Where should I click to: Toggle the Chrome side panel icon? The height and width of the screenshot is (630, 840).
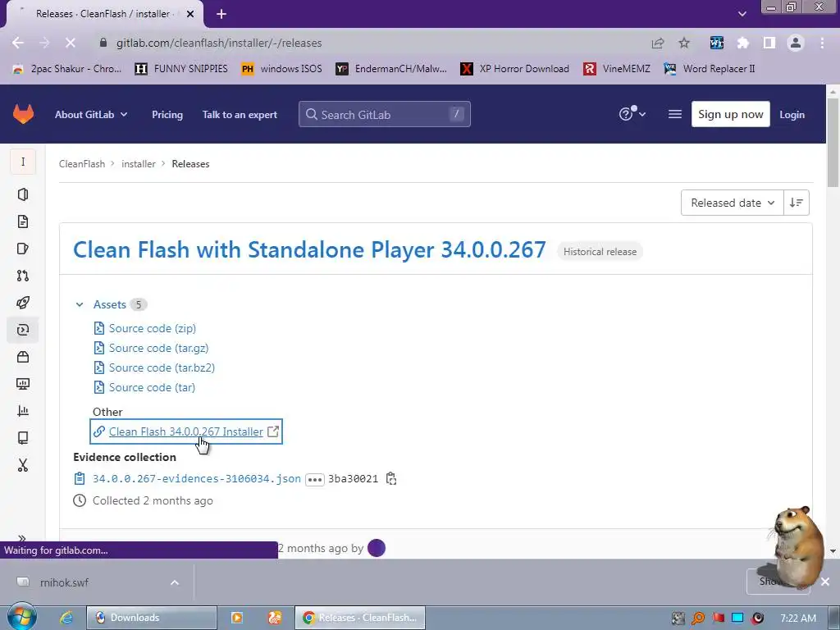[769, 43]
